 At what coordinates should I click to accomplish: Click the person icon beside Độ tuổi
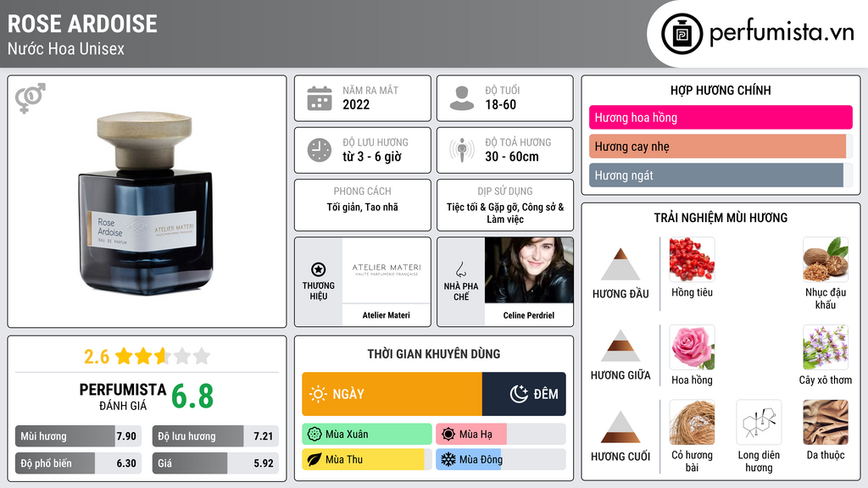[x=462, y=98]
